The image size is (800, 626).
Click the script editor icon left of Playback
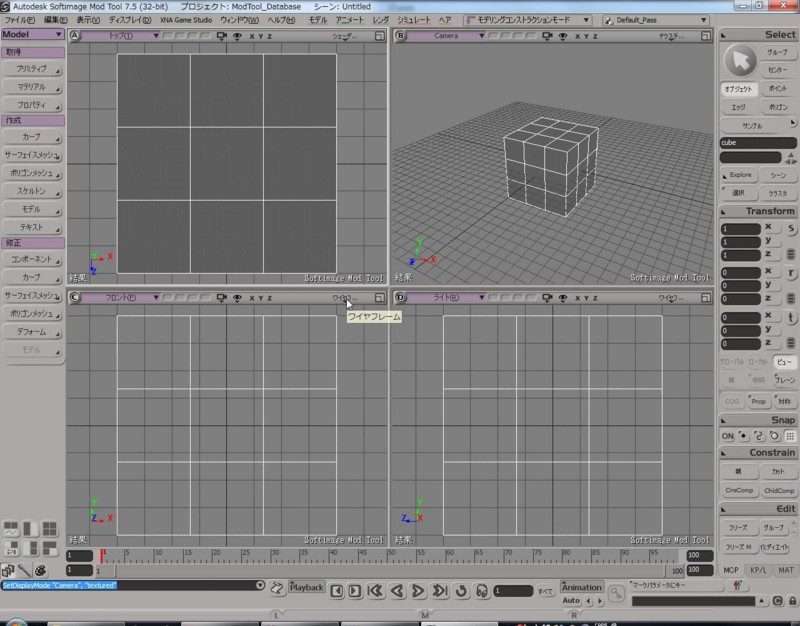click(277, 588)
